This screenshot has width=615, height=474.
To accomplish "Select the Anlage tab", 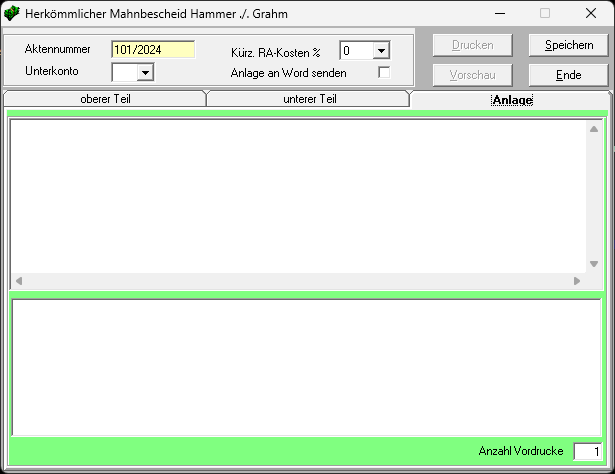I will 512,100.
